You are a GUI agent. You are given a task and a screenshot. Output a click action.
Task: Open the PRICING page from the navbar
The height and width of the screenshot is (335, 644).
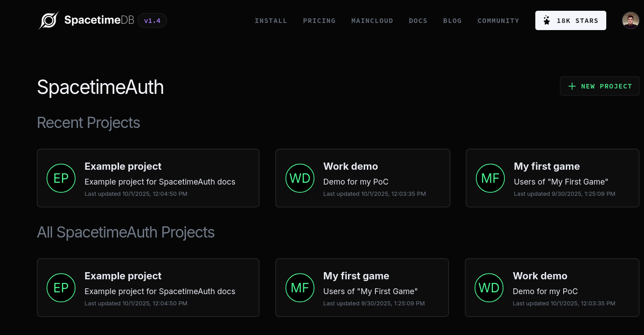click(x=319, y=21)
